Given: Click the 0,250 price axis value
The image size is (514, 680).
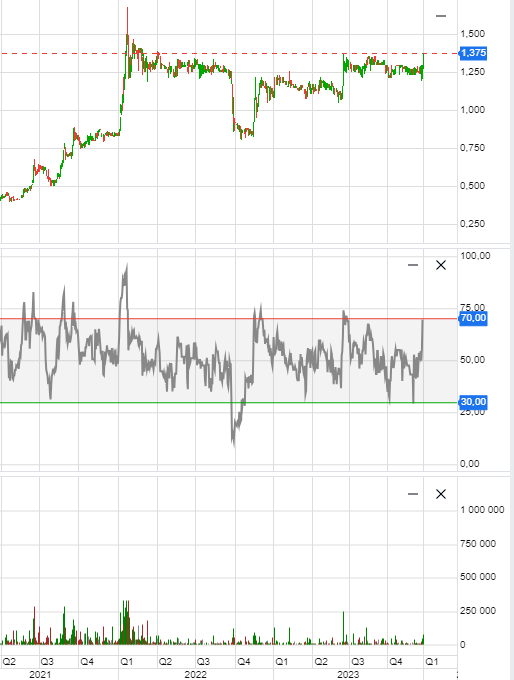Looking at the screenshot, I should click(x=472, y=224).
